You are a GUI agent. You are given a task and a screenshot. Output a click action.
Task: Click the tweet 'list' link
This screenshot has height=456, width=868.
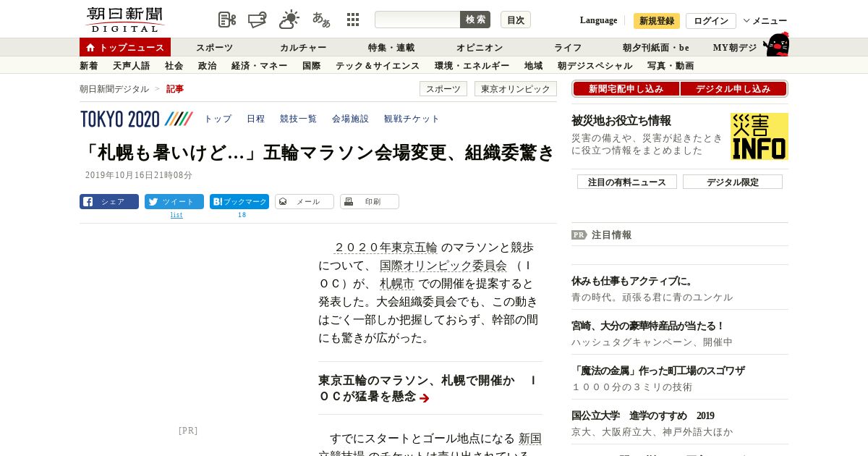coord(176,215)
